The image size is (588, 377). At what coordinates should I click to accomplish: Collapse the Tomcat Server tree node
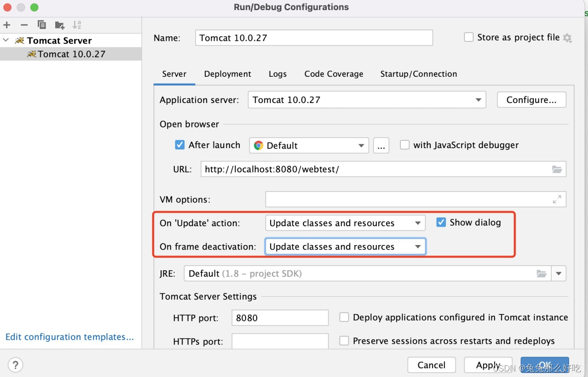click(x=6, y=40)
